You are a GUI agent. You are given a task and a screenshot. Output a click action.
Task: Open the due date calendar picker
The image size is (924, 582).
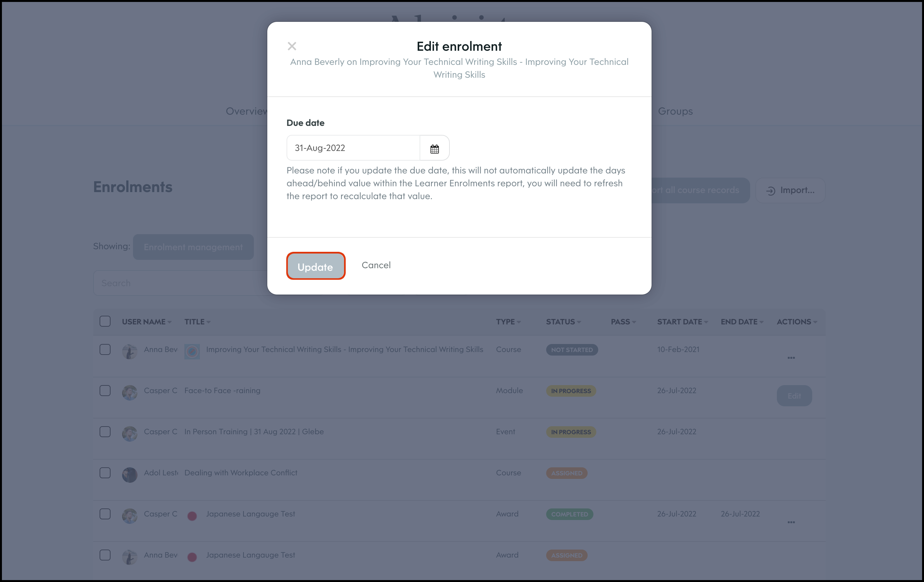pyautogui.click(x=434, y=148)
